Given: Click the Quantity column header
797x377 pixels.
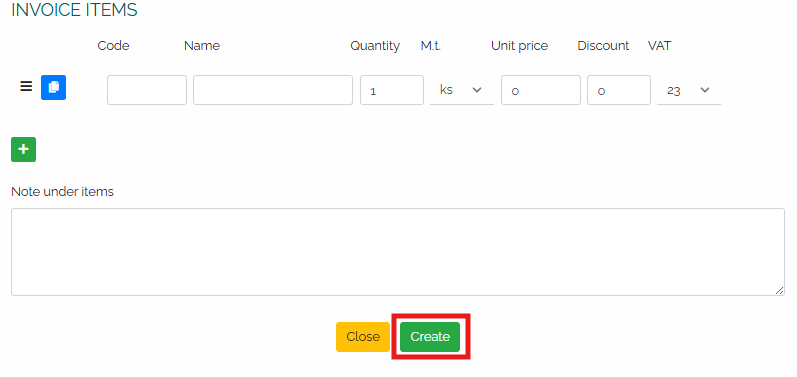Looking at the screenshot, I should point(375,46).
